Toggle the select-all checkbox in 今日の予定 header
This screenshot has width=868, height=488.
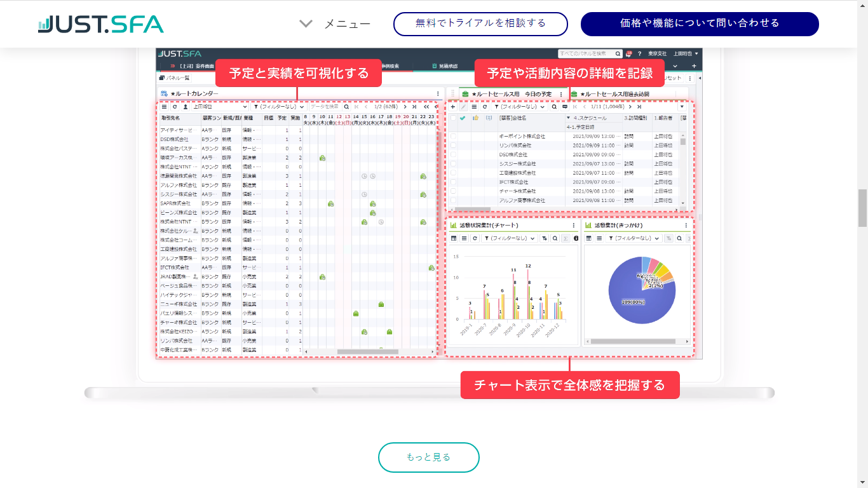point(453,118)
